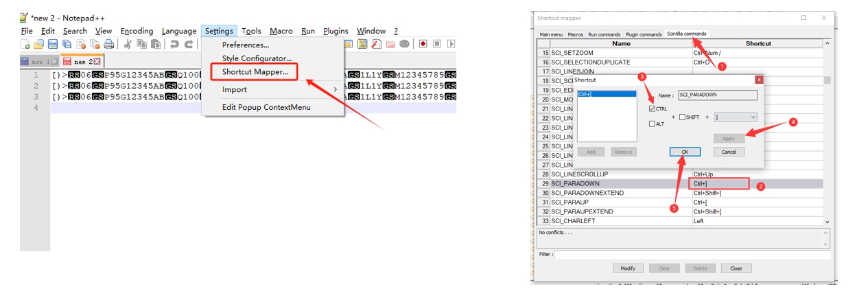The width and height of the screenshot is (868, 289).
Task: Open the ? help menu
Action: [396, 31]
